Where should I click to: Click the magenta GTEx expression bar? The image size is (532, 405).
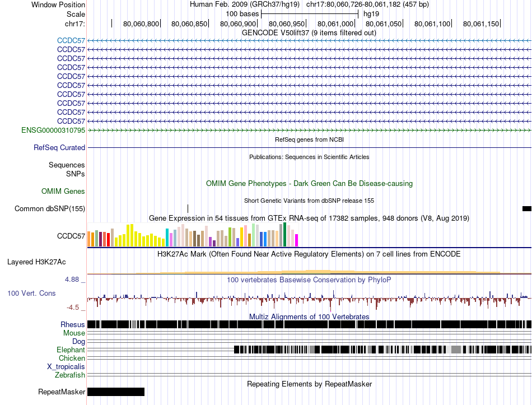[x=297, y=240]
